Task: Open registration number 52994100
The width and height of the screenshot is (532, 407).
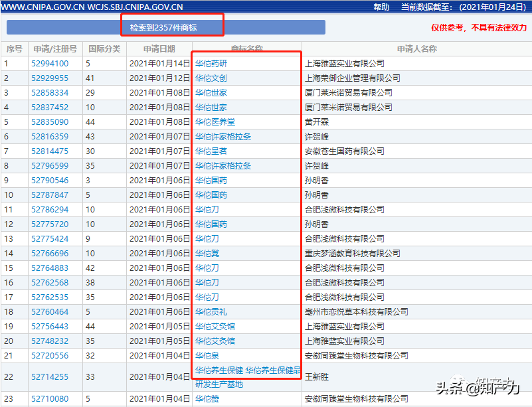Action: (50, 64)
